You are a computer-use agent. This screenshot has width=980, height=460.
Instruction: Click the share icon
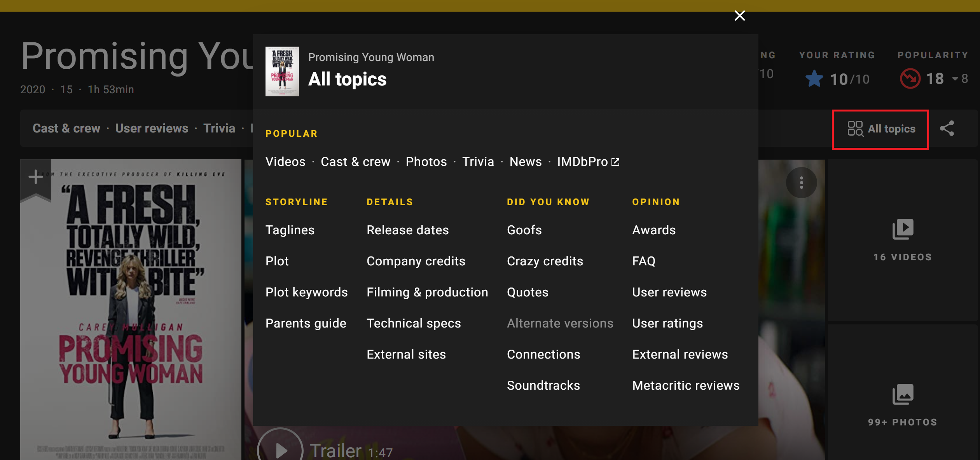coord(947,129)
